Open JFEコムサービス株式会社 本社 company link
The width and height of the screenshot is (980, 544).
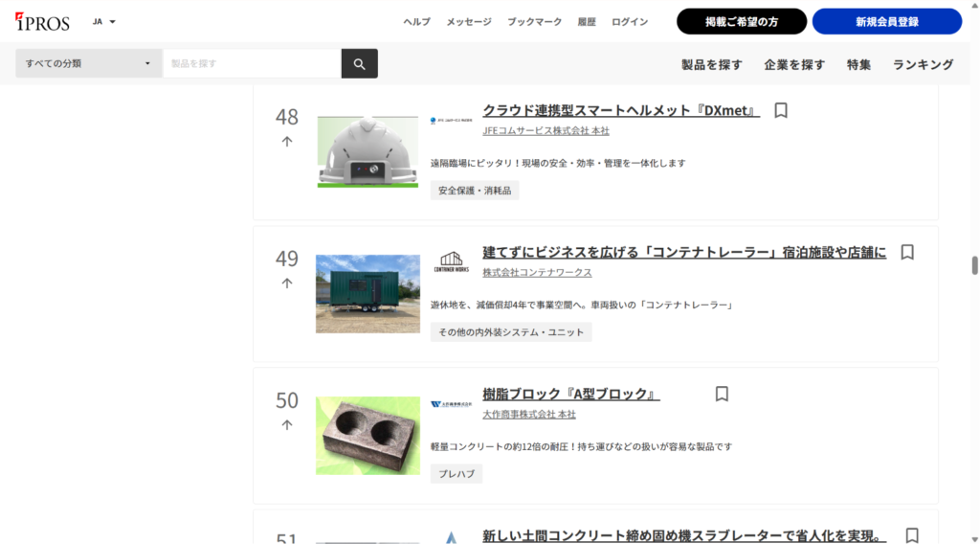click(x=546, y=130)
